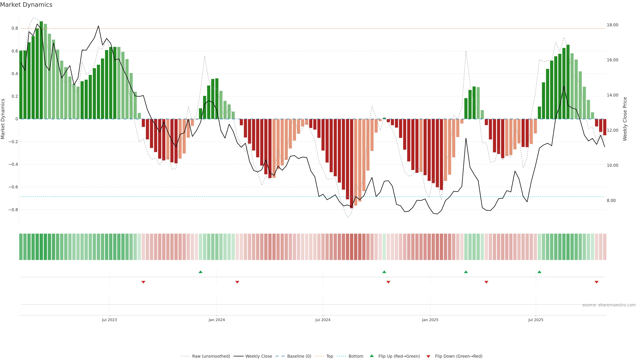
Task: Click the Jul 2024 x-axis label
Action: coord(323,320)
